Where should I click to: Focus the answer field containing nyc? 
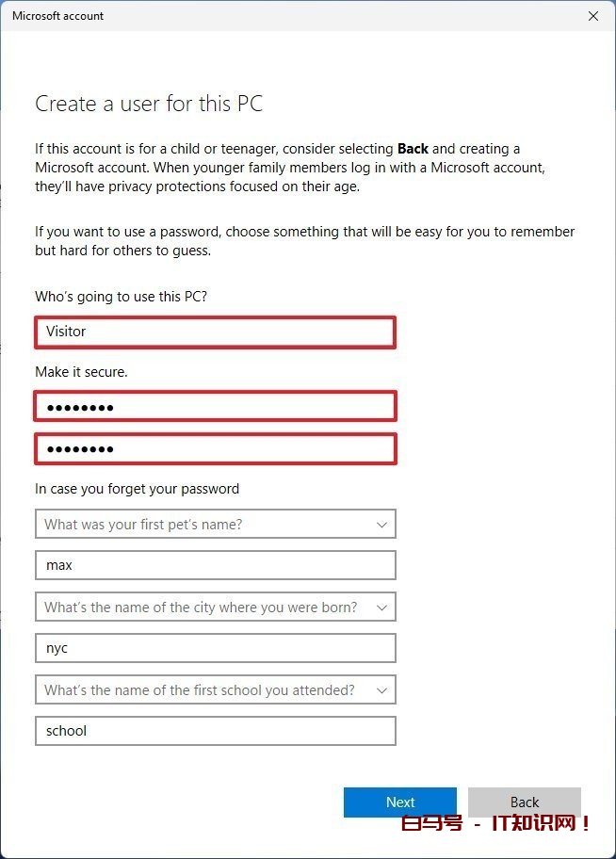click(x=215, y=648)
